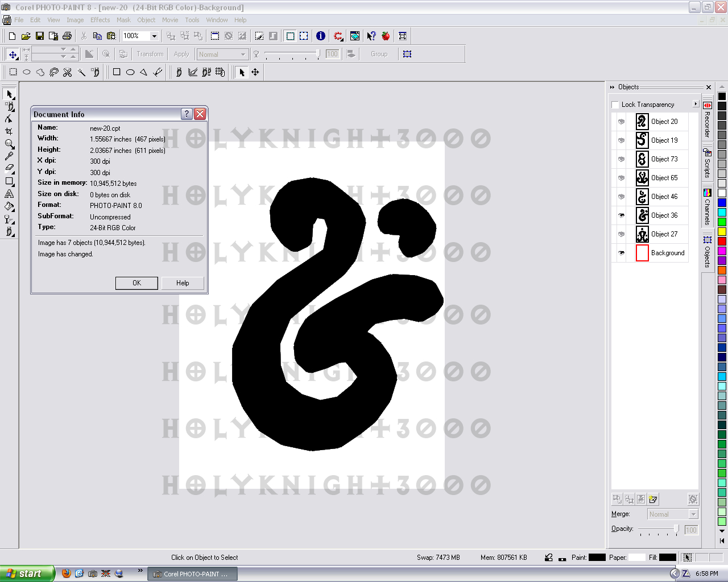Viewport: 728px width, 582px height.
Task: Select the Eraser tool
Action: point(9,169)
